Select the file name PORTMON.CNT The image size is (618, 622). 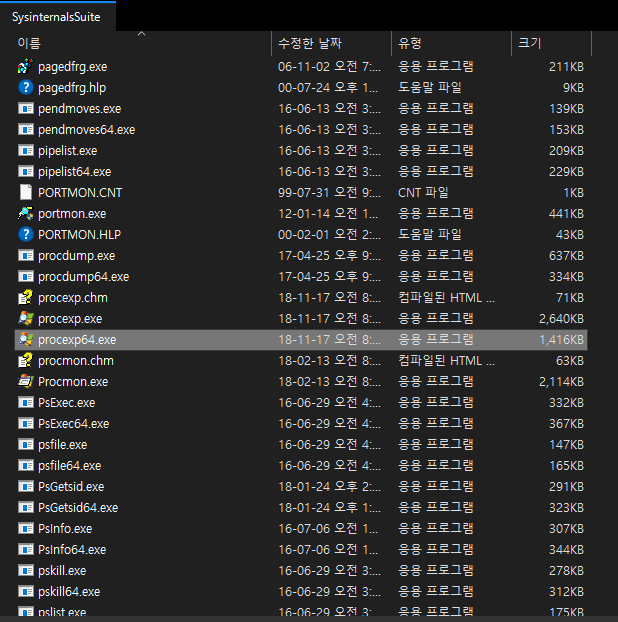pos(80,193)
